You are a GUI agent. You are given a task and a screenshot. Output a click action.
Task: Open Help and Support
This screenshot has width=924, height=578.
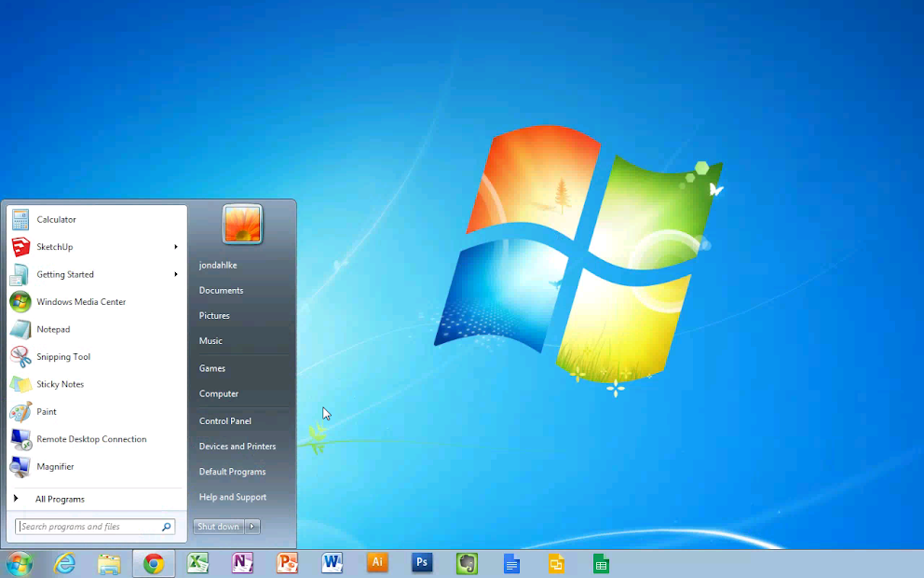pyautogui.click(x=232, y=496)
